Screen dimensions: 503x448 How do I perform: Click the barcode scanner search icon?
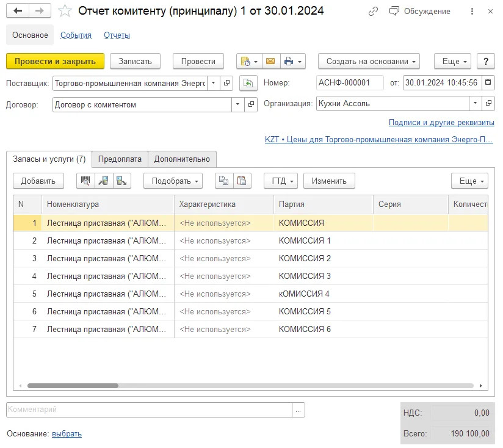click(x=85, y=181)
